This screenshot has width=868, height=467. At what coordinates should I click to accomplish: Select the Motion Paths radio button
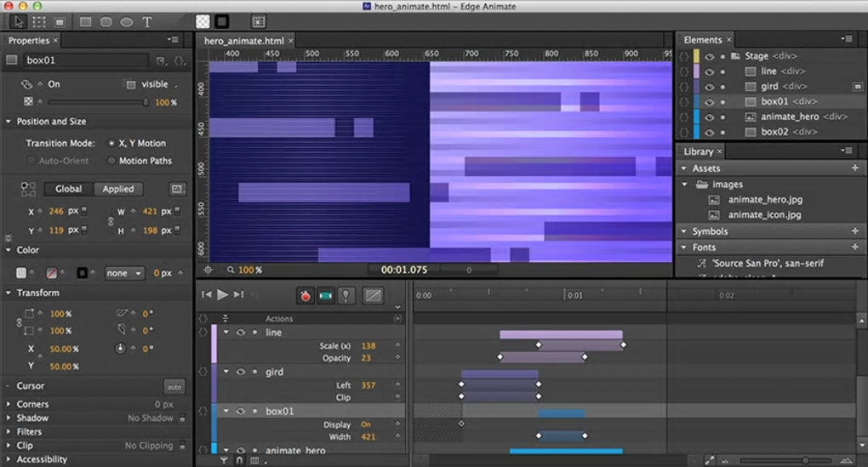(111, 161)
